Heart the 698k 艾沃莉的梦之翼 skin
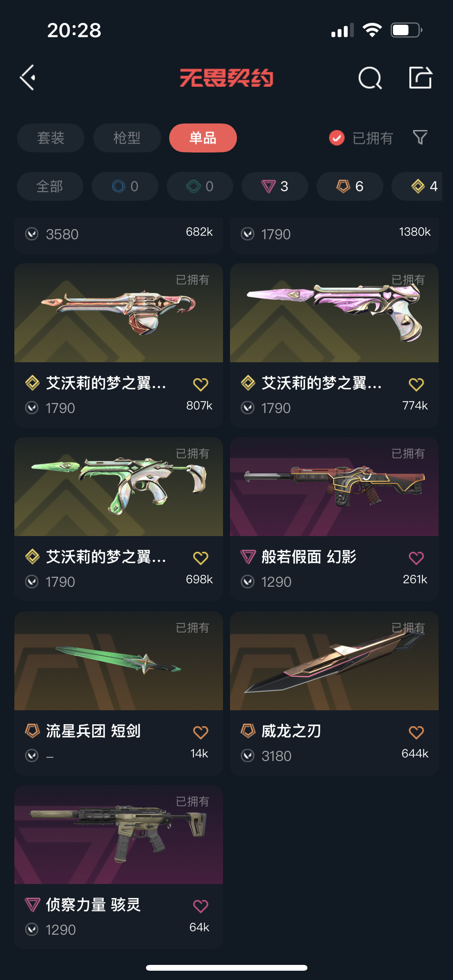 pyautogui.click(x=200, y=558)
